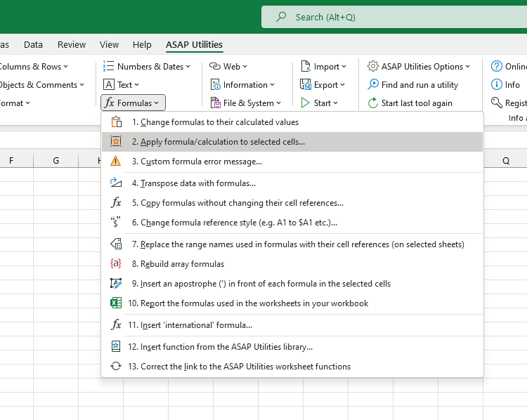Expand the Start dropdown chevron

(335, 103)
